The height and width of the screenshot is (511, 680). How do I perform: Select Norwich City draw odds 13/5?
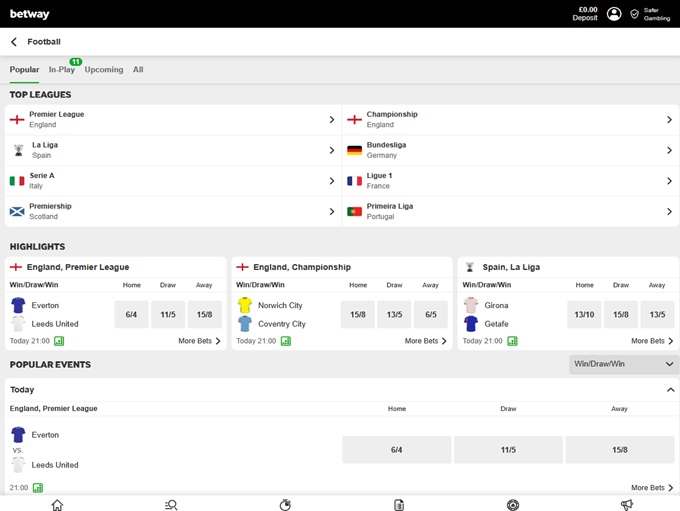[x=394, y=315]
